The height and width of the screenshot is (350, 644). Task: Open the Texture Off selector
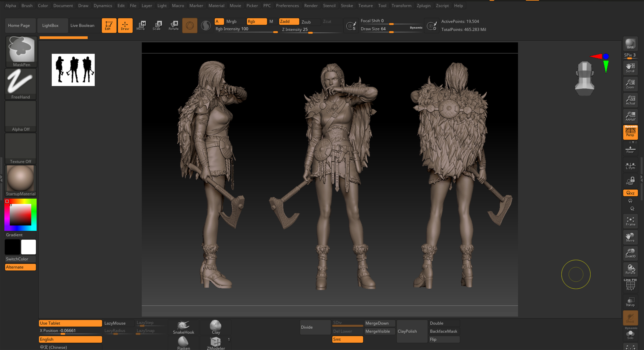tap(20, 149)
